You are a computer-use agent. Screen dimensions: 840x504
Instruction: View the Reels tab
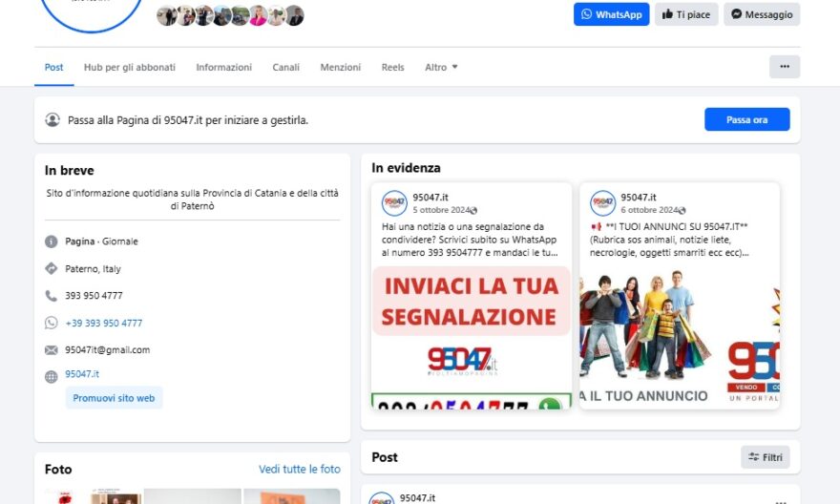coord(392,68)
